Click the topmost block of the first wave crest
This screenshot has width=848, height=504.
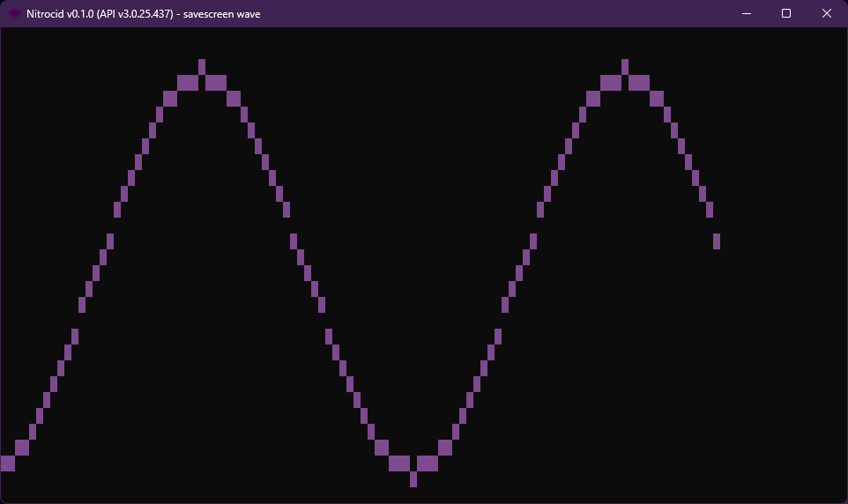click(x=202, y=67)
